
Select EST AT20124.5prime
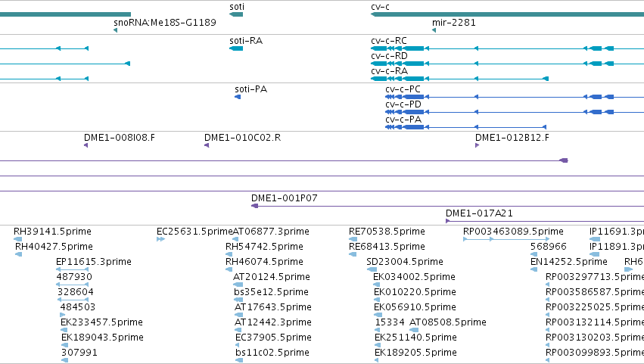[x=272, y=277]
